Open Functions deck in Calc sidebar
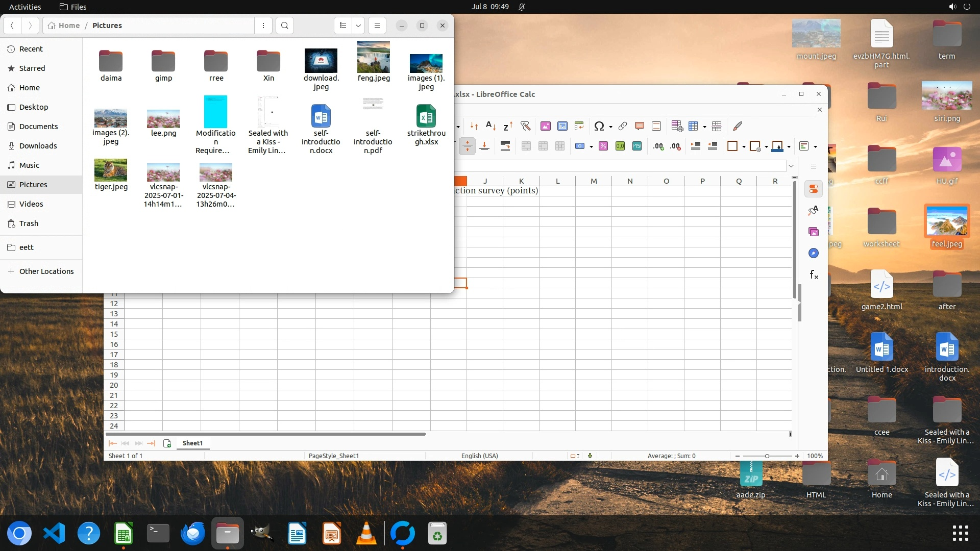Image resolution: width=980 pixels, height=551 pixels. [x=814, y=275]
